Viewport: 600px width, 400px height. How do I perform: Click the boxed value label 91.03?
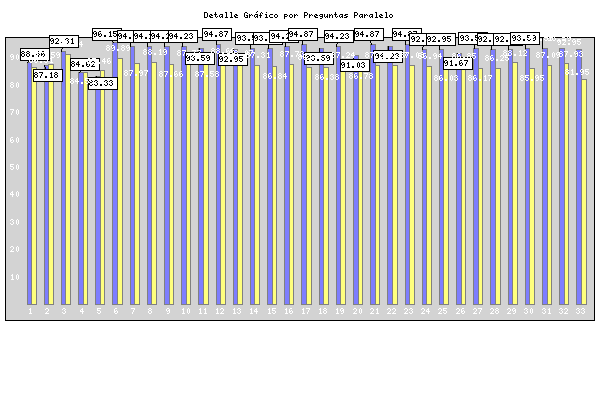355,65
